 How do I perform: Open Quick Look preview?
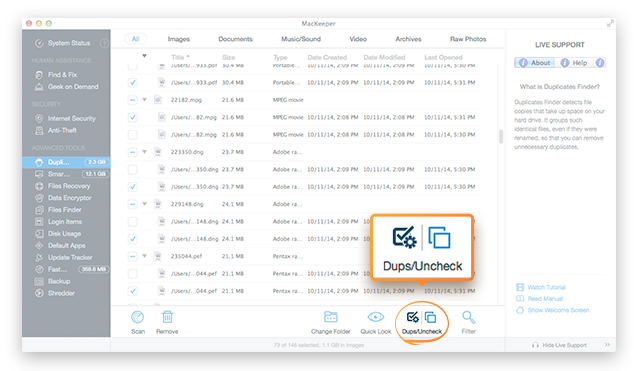coord(376,322)
